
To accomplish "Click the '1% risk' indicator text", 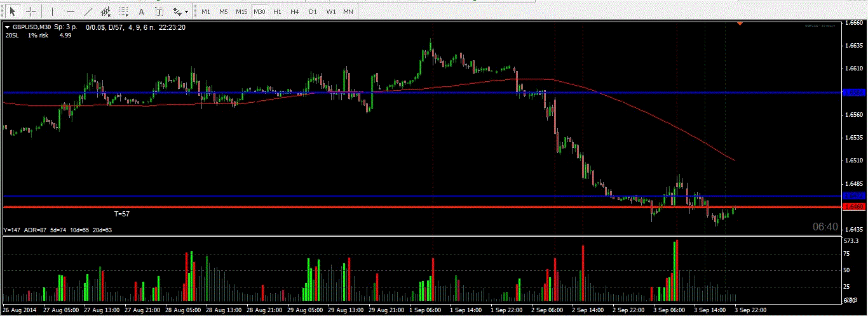I will click(38, 36).
